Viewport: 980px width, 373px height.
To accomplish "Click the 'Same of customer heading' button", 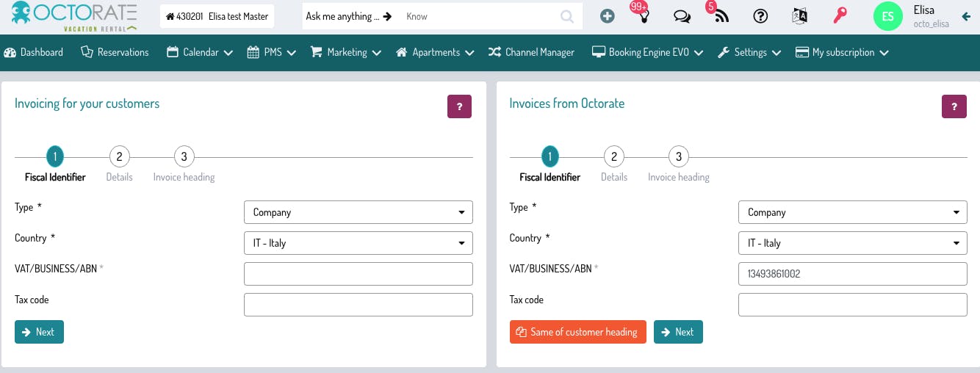I will [577, 332].
